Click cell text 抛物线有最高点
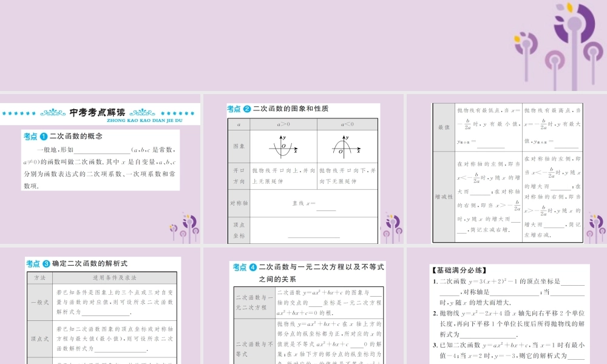Viewport: 607px width, 364px height. [552, 127]
